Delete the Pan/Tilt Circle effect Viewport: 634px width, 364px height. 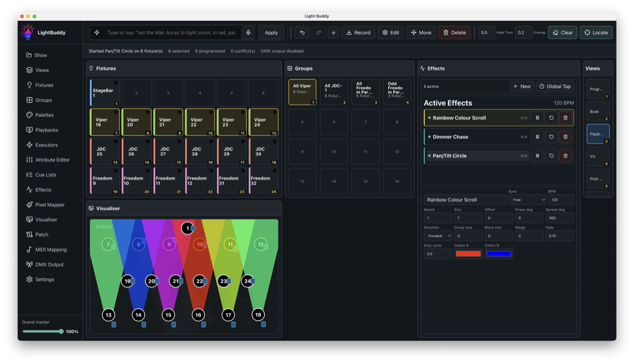(565, 156)
